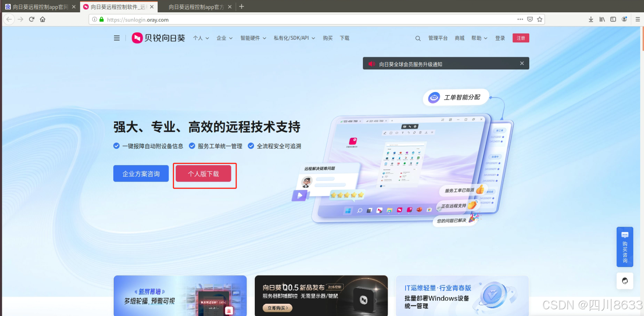Screen dimensions: 644x316
Task: Click the 向日葵全球会员服务升级通知 text
Action: pos(410,64)
